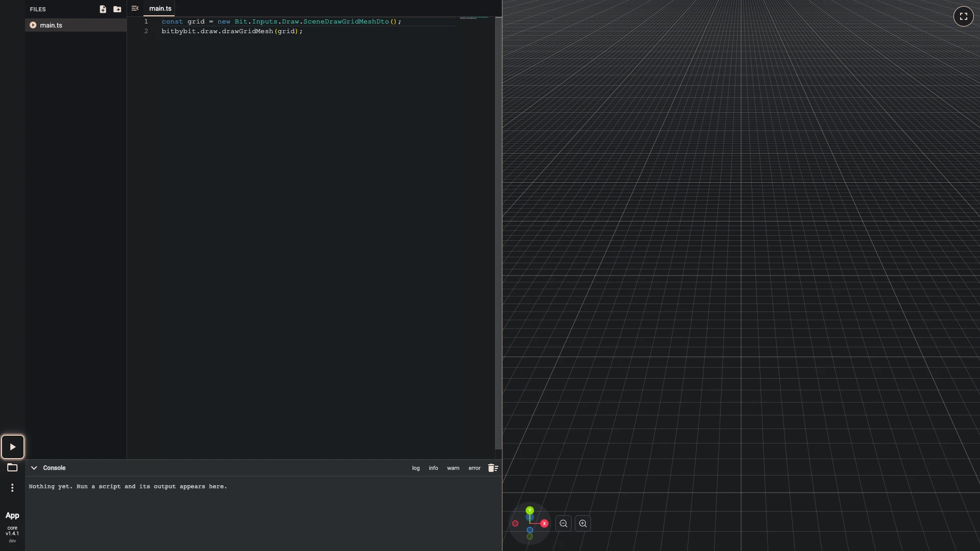Place cursor on code line 2

pos(232,31)
